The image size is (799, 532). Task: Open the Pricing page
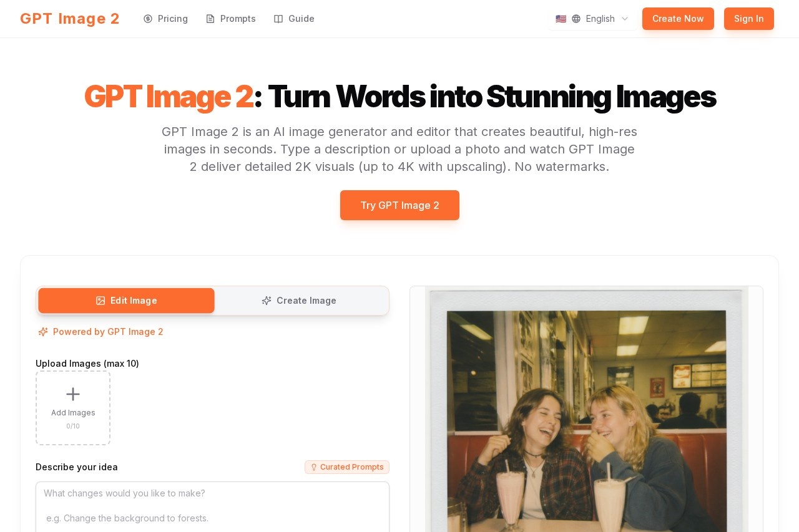coord(172,19)
